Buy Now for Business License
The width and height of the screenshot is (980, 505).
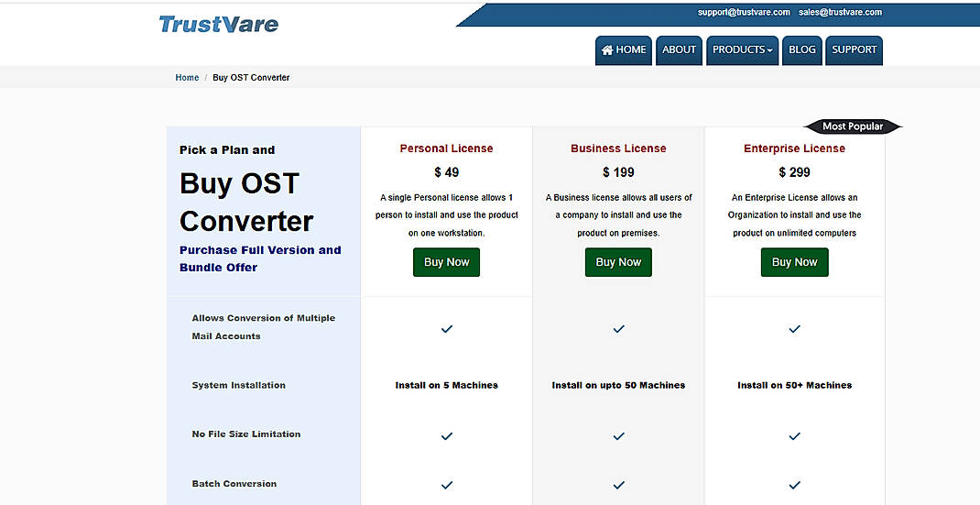point(618,262)
